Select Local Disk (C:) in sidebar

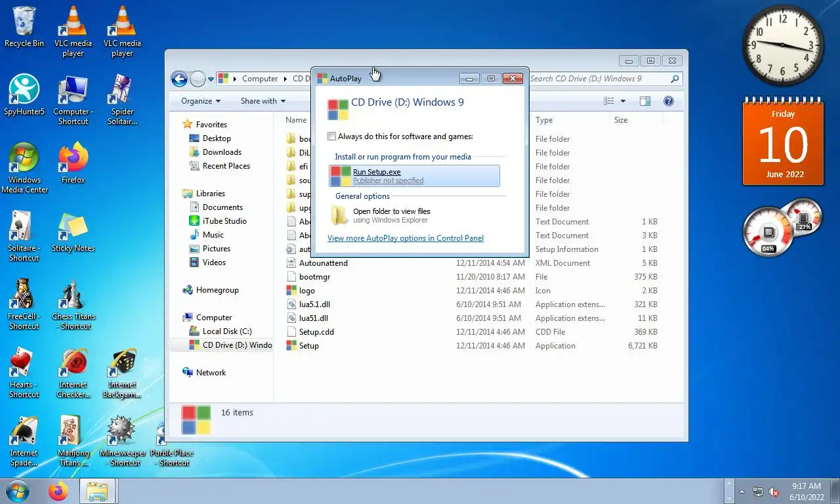click(227, 331)
